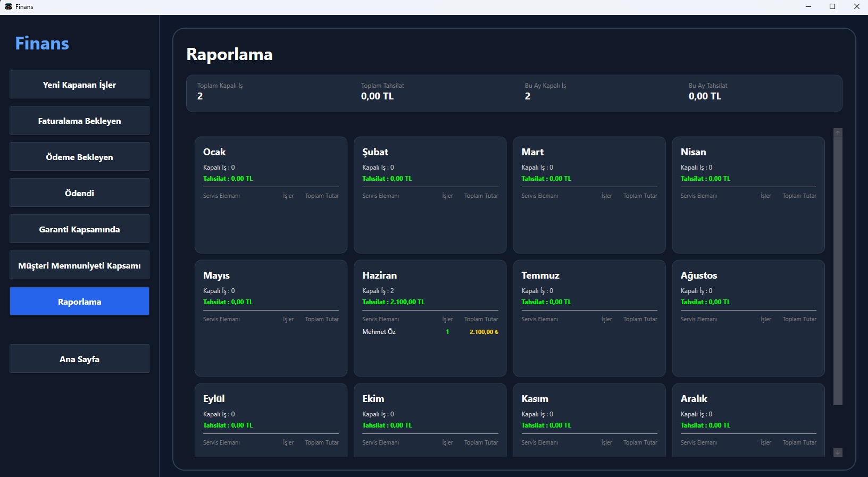Open Yeni Kapanan İşler section
The width and height of the screenshot is (868, 477).
click(79, 85)
